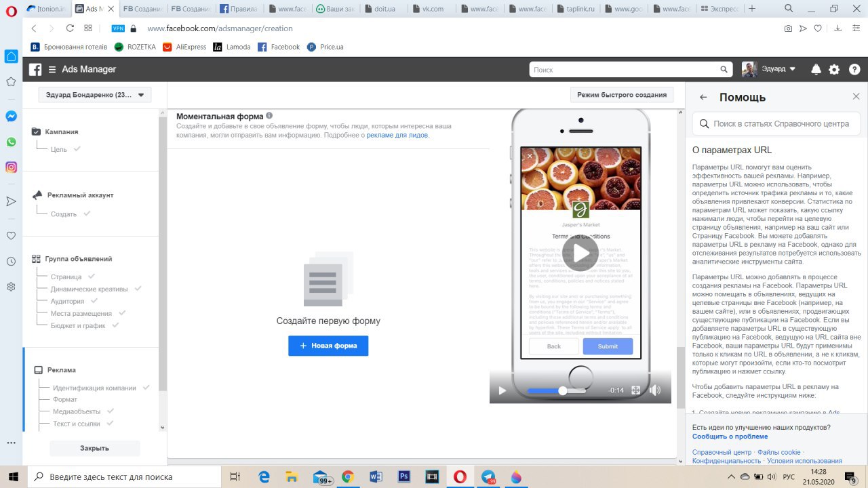Take a snapshot with the camera icon

coord(788,28)
